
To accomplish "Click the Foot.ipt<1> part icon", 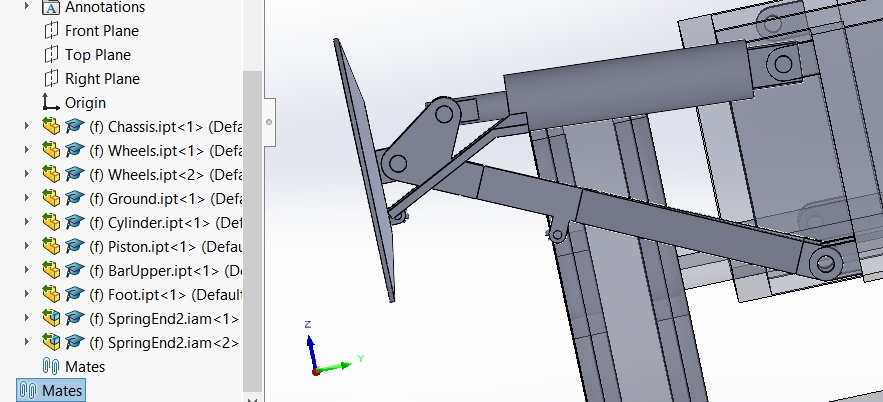I will [51, 293].
